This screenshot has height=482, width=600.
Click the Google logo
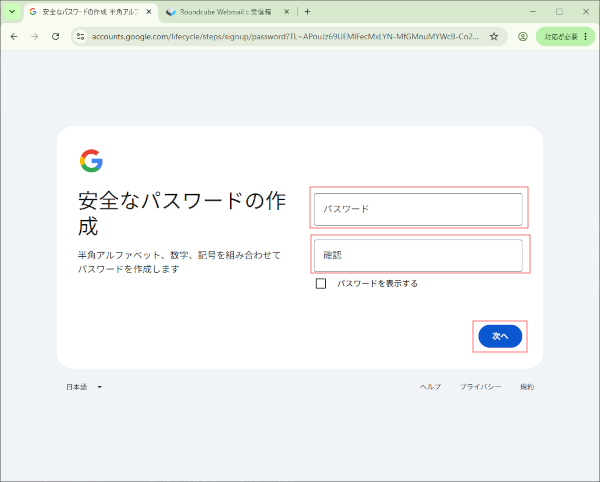(x=91, y=161)
